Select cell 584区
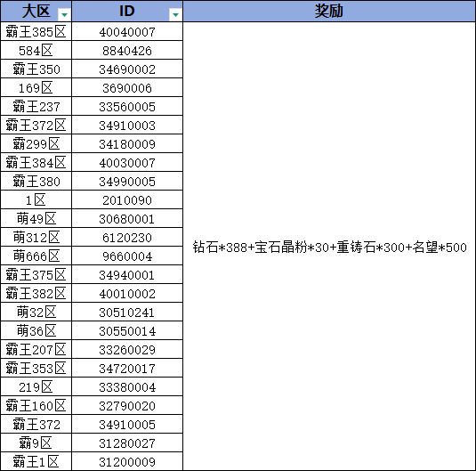 click(36, 50)
